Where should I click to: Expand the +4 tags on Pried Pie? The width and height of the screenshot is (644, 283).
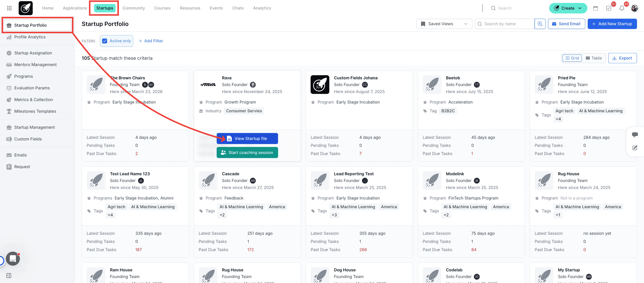point(558,119)
